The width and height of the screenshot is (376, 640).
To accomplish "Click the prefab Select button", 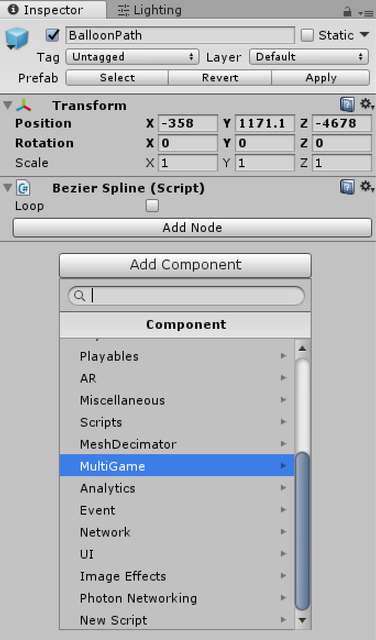I will click(x=117, y=78).
